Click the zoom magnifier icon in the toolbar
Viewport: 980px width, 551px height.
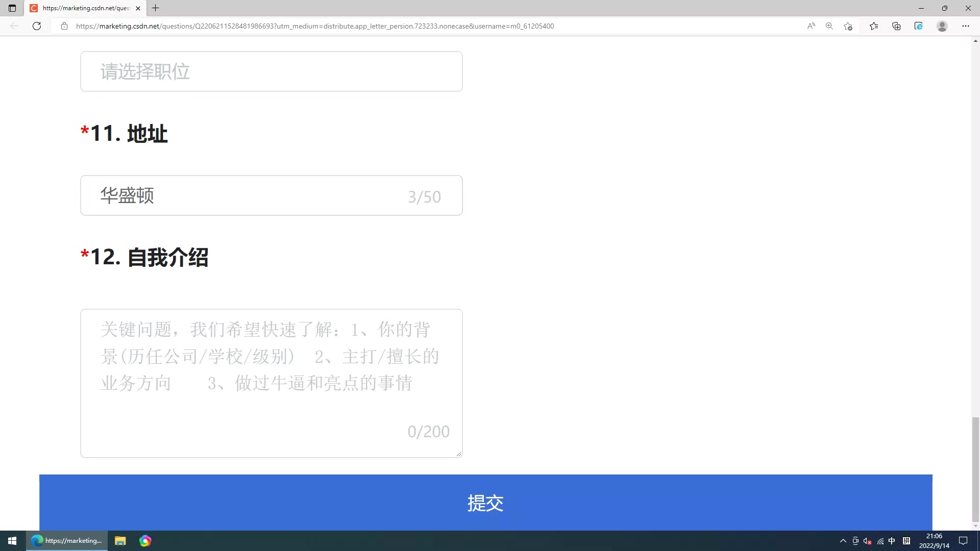[x=829, y=26]
